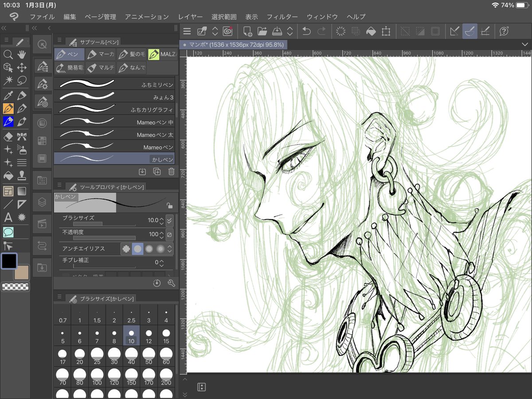Screen dimensions: 532x399
Task: Toggle snap to ruler icon
Action: [454, 31]
